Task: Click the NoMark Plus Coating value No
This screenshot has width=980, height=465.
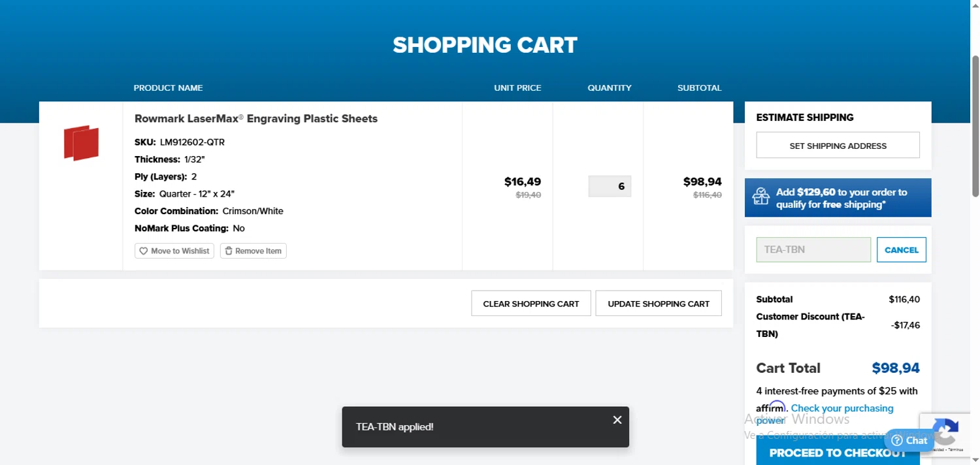Action: [x=238, y=229]
